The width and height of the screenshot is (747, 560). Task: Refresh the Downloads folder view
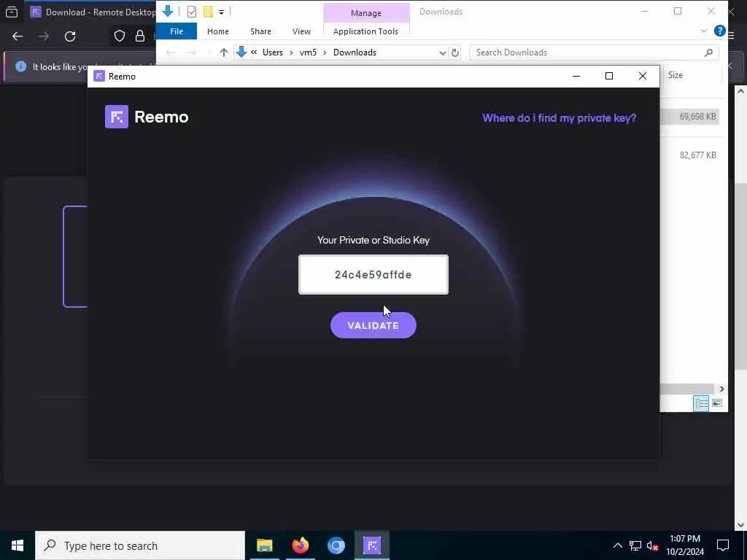455,52
